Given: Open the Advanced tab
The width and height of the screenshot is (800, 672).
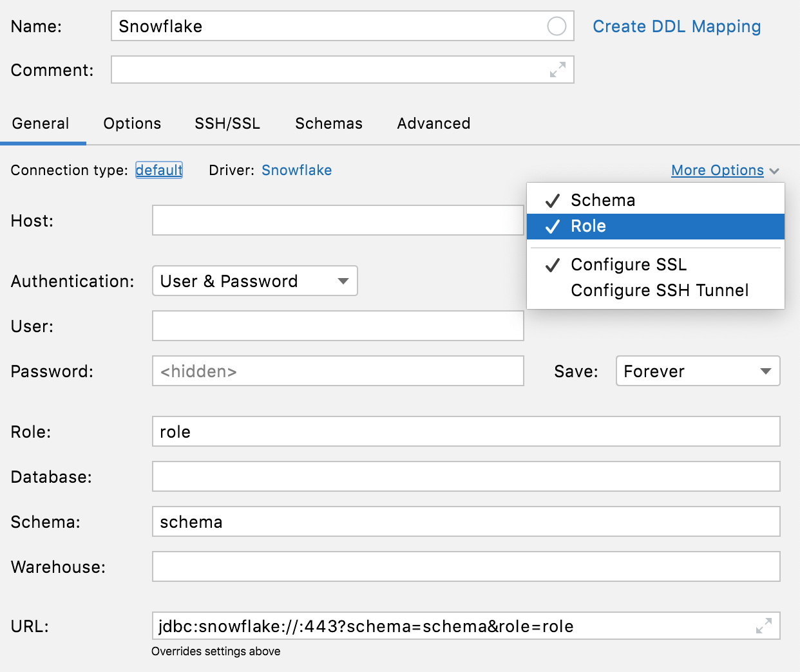Looking at the screenshot, I should pos(433,124).
